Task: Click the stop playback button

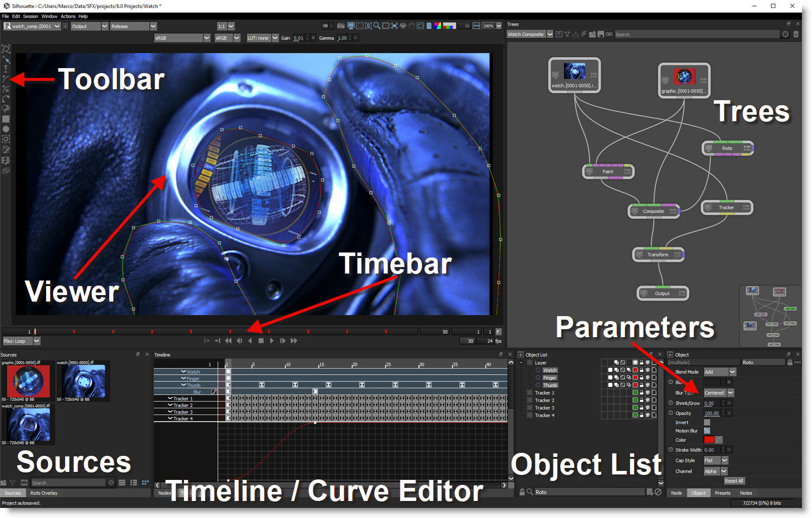Action: click(x=261, y=341)
